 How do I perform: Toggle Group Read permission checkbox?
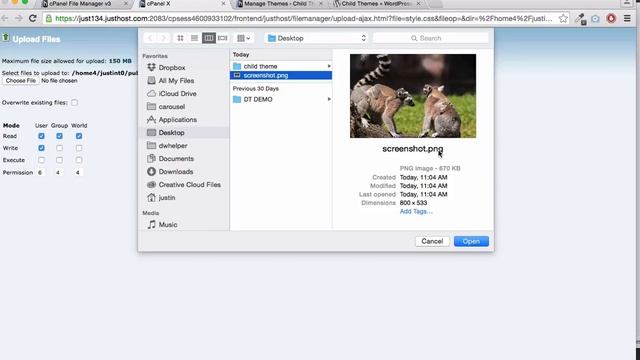point(60,136)
